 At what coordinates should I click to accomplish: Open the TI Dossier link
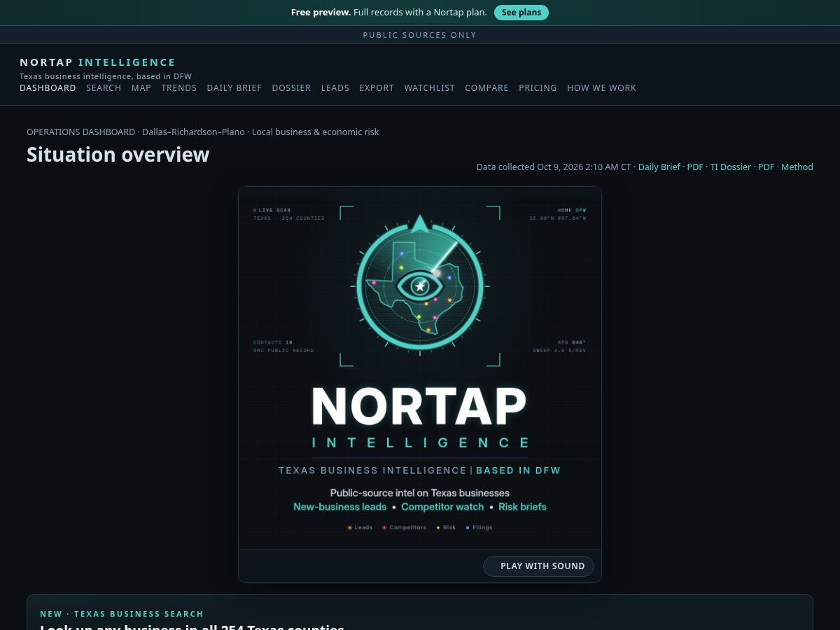(x=731, y=167)
